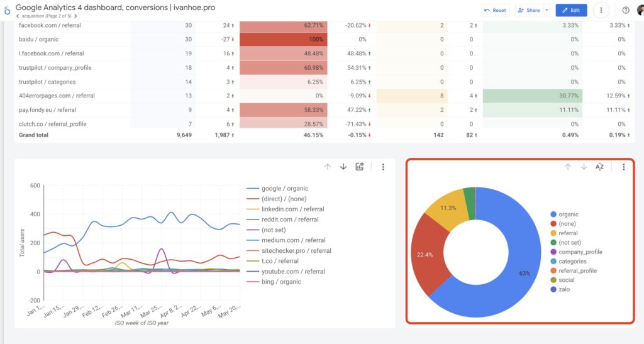The image size is (644, 344).
Task: Click the Reset button
Action: [x=495, y=10]
